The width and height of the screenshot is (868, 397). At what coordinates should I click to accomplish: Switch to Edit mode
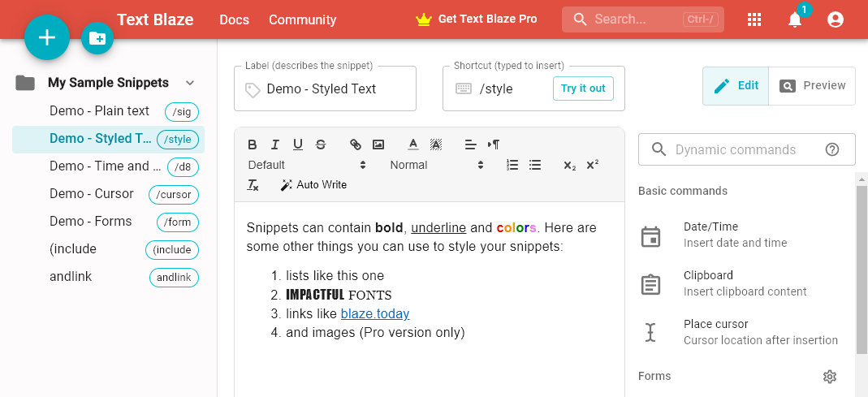736,86
